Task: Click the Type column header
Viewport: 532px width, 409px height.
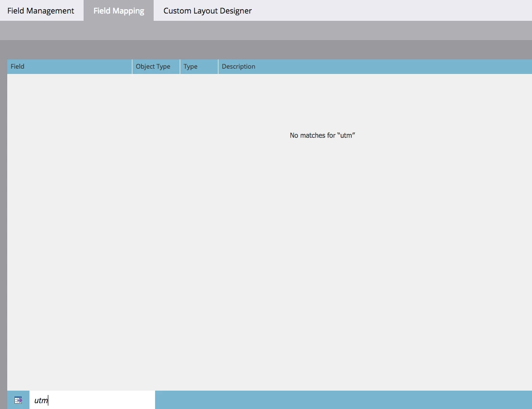Action: (199, 67)
